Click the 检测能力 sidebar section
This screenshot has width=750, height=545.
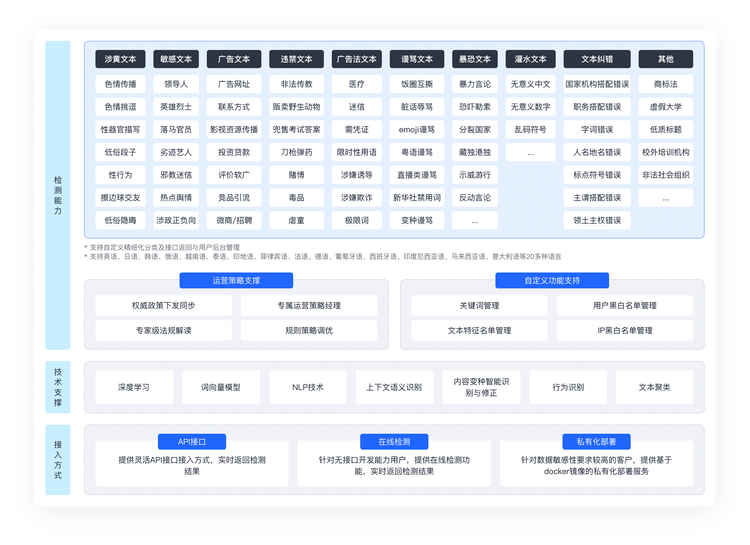pyautogui.click(x=58, y=195)
